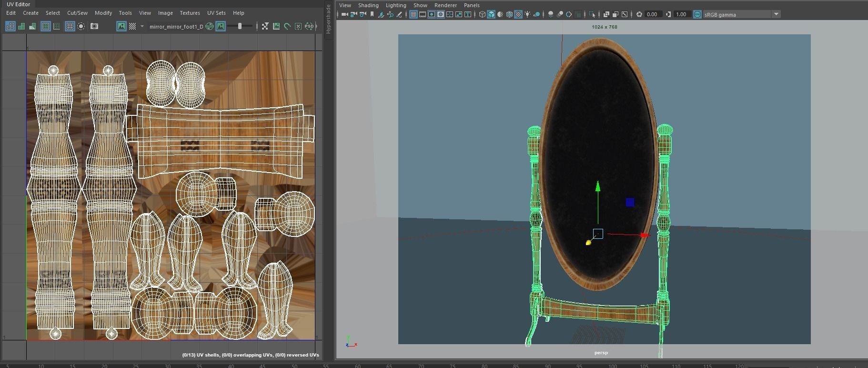Open the Tools menu in UV Editor
Viewport: 868px width, 368px height.
tap(125, 13)
